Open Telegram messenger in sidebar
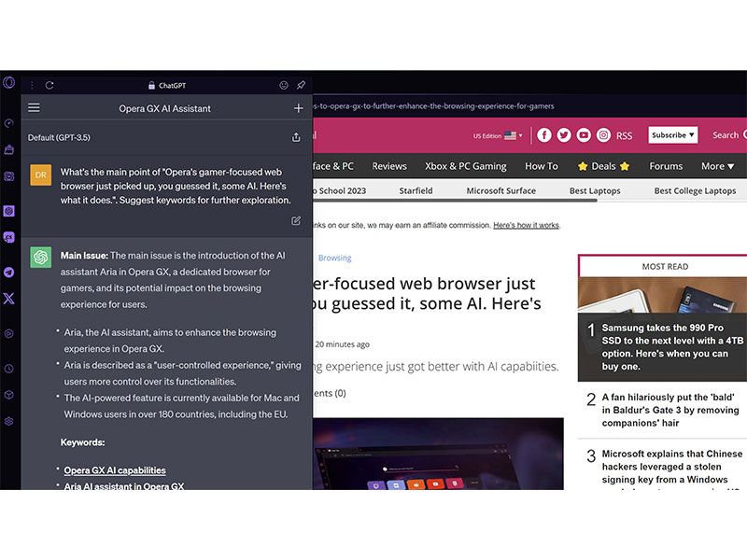The height and width of the screenshot is (560, 747). point(9,273)
